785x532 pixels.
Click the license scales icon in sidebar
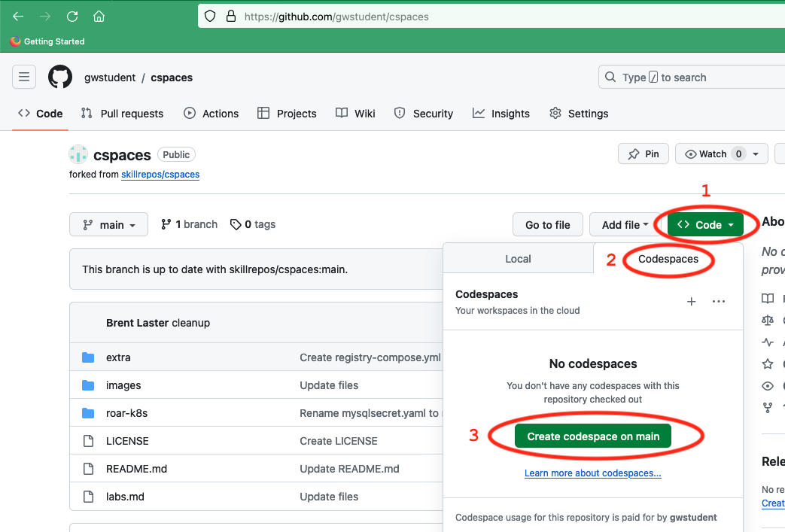768,321
